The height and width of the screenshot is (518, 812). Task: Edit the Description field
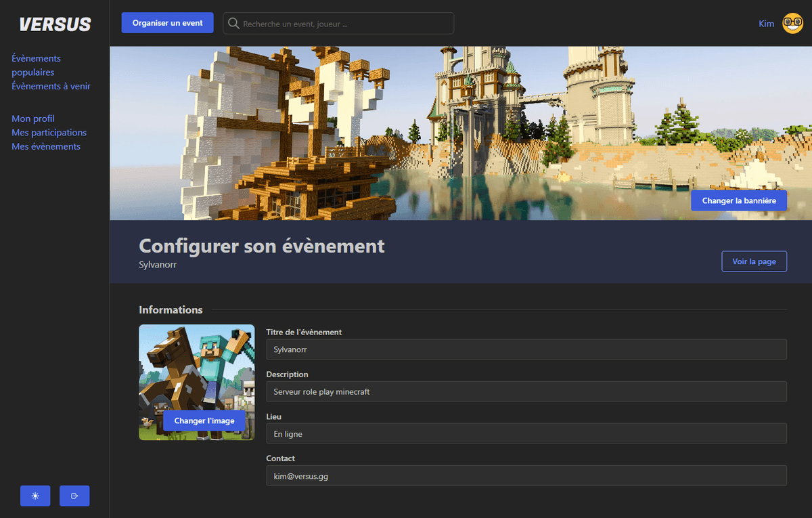[526, 391]
